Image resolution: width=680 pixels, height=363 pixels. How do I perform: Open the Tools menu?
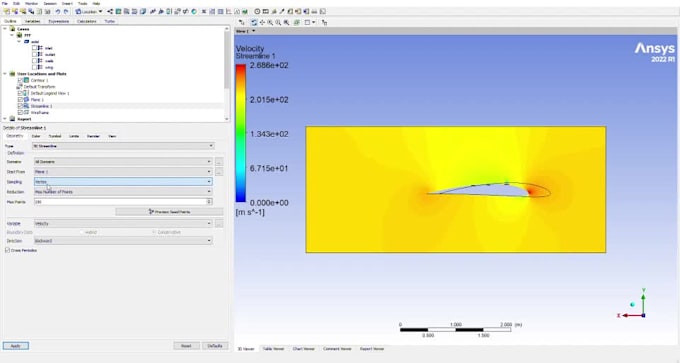pyautogui.click(x=82, y=3)
